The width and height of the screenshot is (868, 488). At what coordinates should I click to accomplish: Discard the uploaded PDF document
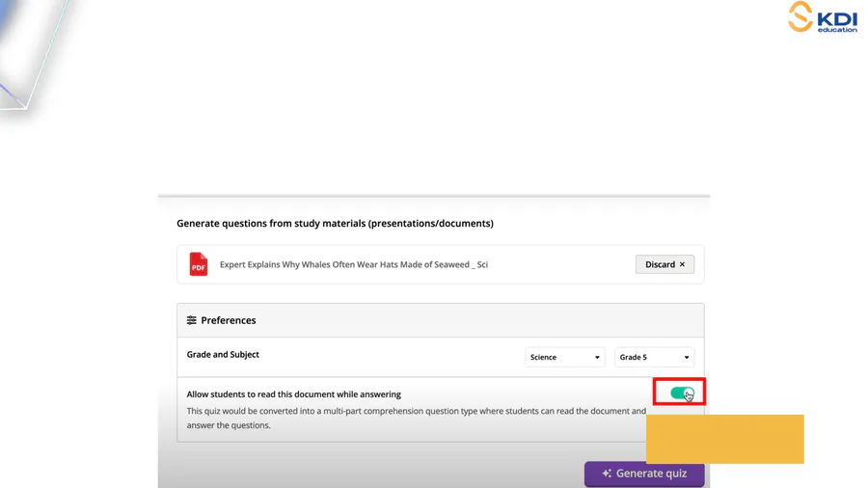(x=664, y=264)
